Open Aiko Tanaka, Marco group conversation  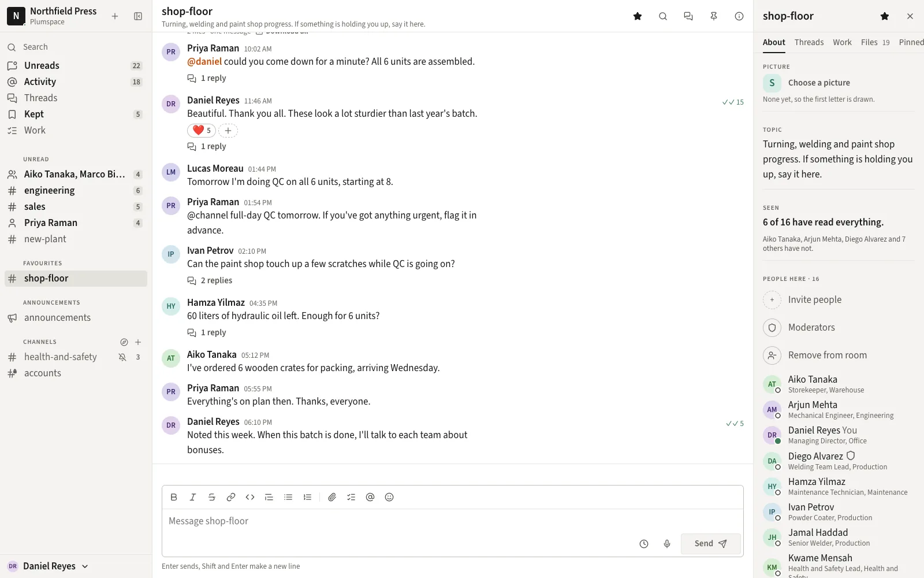[76, 174]
